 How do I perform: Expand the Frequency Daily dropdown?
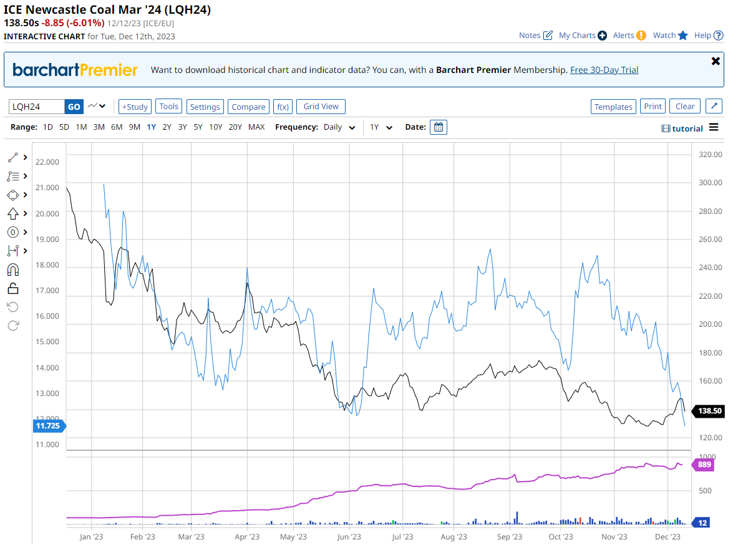(339, 127)
